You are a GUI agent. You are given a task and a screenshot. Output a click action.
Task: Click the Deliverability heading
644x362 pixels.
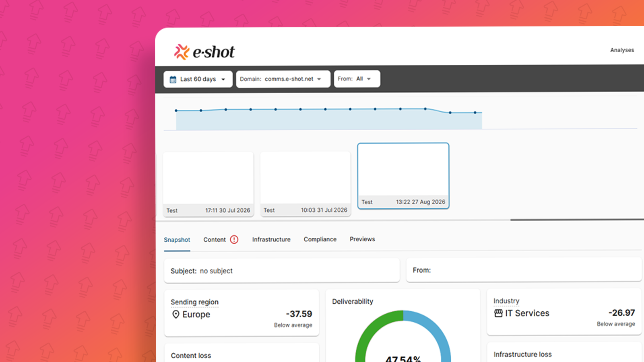coord(353,302)
